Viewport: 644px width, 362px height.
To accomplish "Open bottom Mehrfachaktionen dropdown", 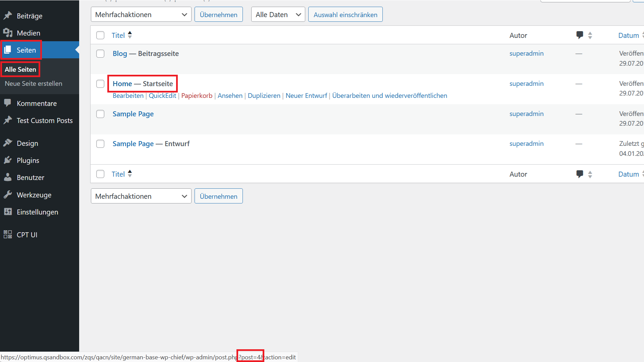I will click(141, 196).
